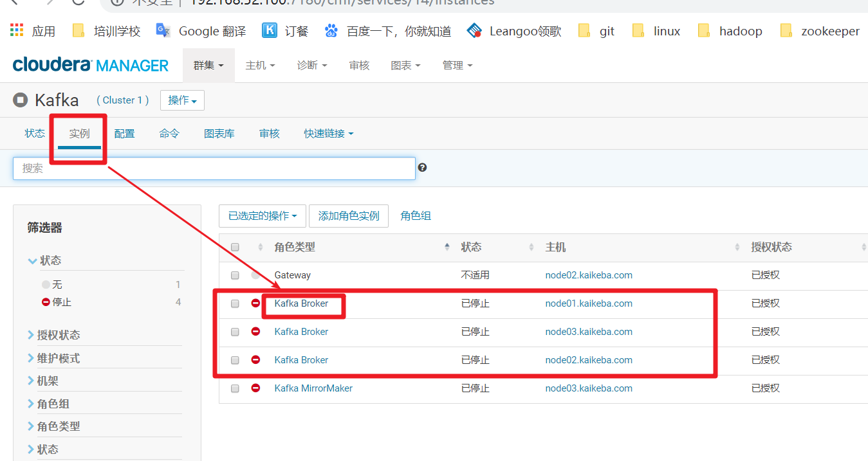Filter by status 停止 in filter panel
The height and width of the screenshot is (461, 868).
62,302
